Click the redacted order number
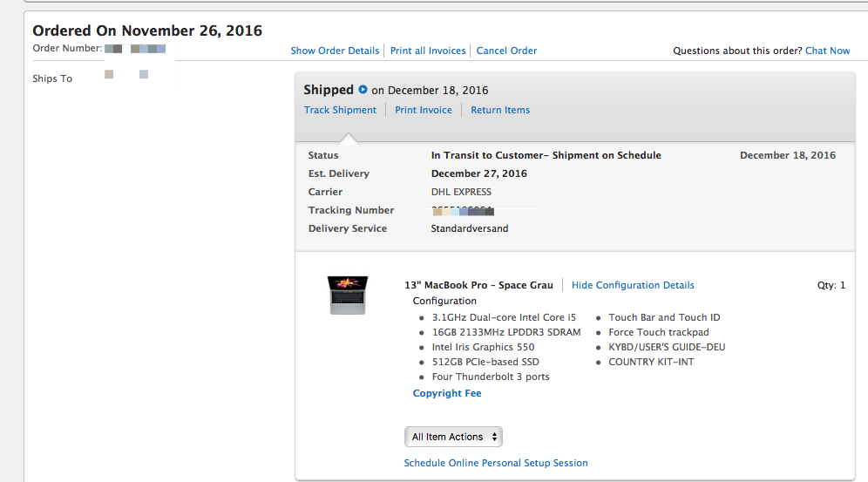The height and width of the screenshot is (482, 868). tap(135, 49)
